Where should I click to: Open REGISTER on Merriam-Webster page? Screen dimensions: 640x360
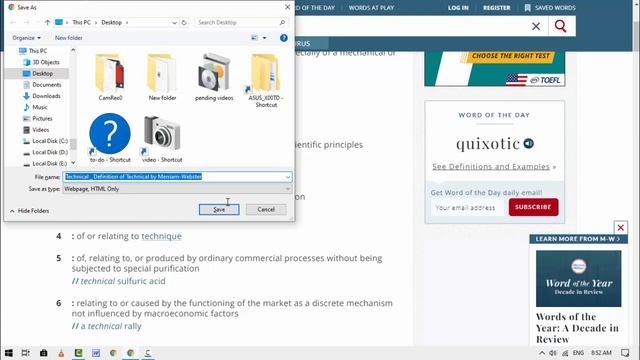[x=496, y=8]
